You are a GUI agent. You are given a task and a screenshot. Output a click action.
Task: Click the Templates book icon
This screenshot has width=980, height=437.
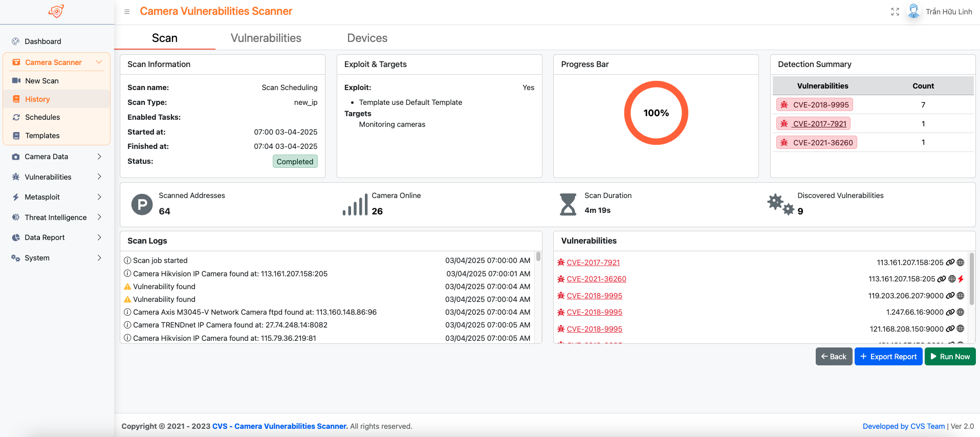(x=16, y=136)
